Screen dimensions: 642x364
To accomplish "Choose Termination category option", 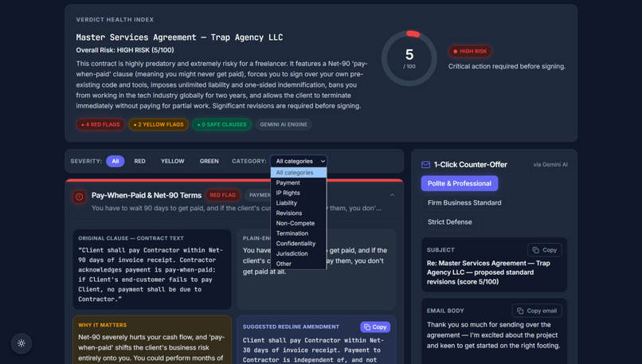I will tap(299, 233).
